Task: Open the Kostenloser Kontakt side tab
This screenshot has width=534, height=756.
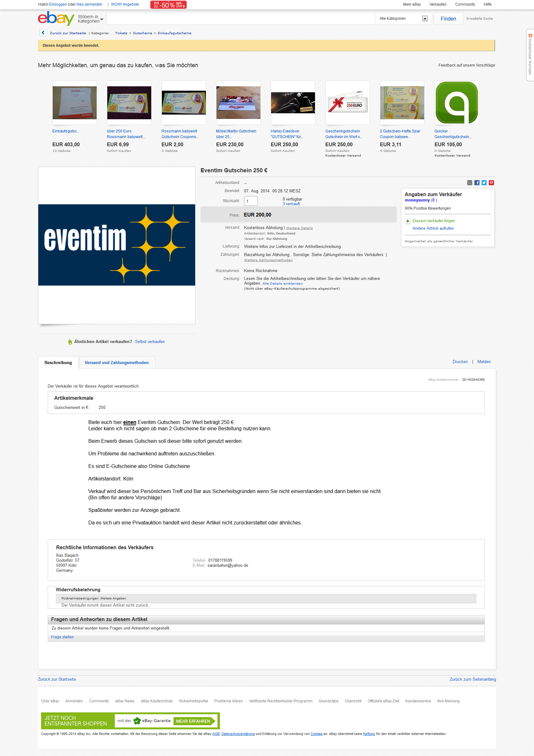Action: 530,55
